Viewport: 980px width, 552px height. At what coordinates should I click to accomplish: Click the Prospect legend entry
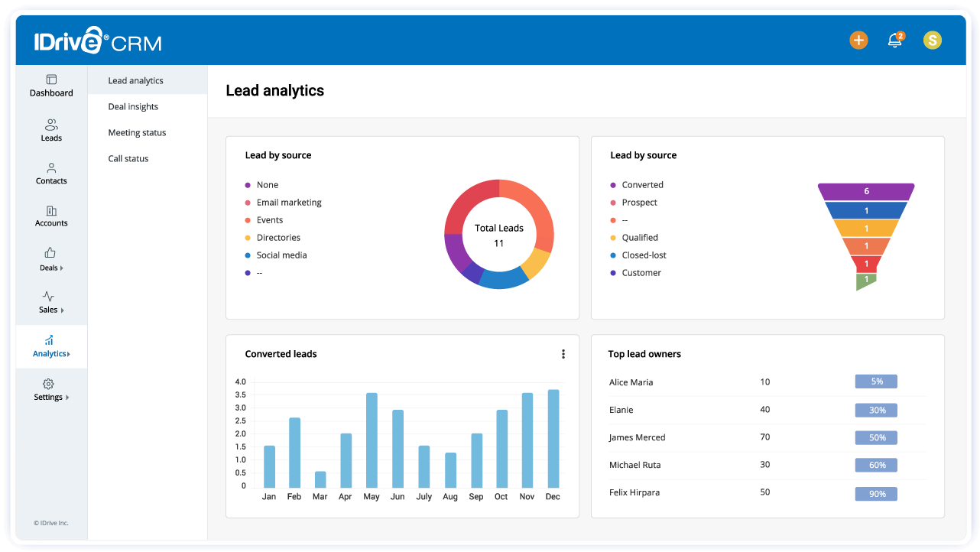click(633, 203)
